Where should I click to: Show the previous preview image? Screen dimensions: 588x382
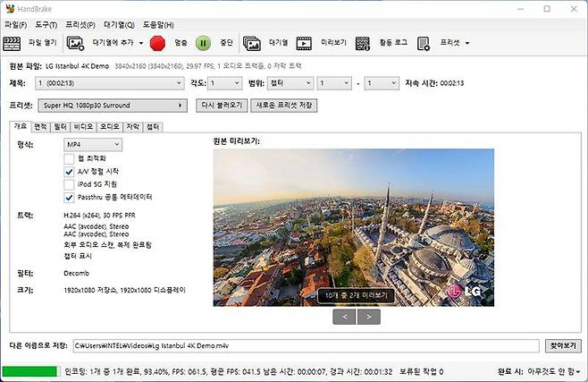pyautogui.click(x=344, y=317)
